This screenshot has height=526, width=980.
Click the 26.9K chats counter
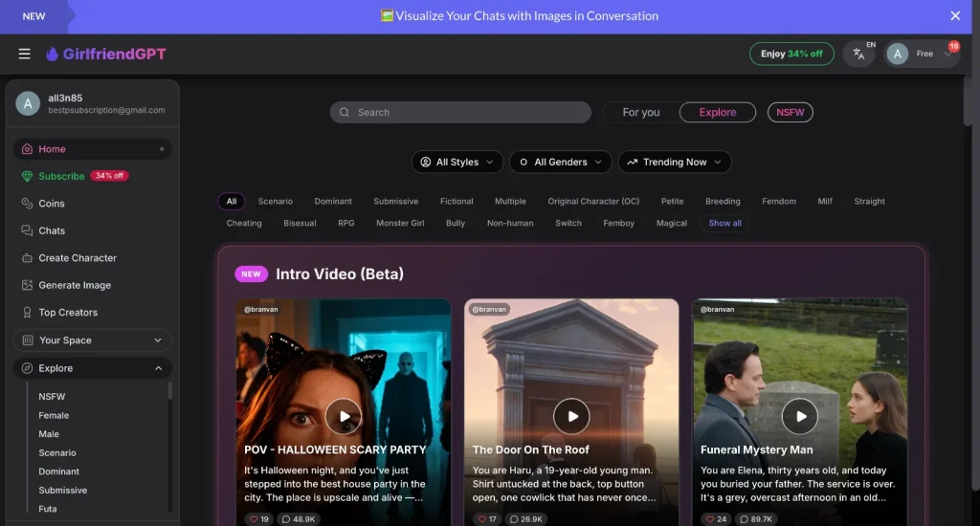[526, 519]
